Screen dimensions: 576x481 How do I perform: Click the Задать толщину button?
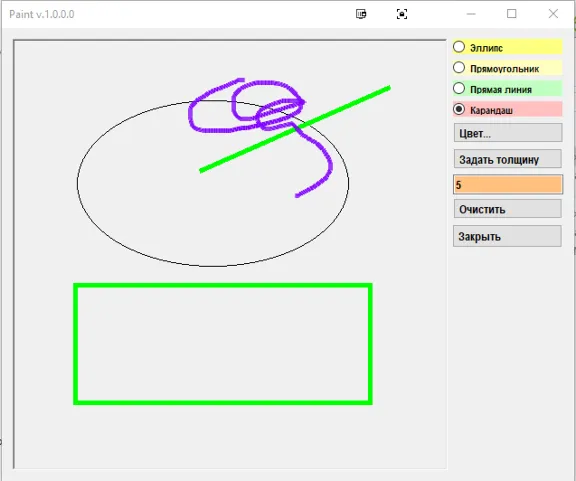pyautogui.click(x=508, y=159)
